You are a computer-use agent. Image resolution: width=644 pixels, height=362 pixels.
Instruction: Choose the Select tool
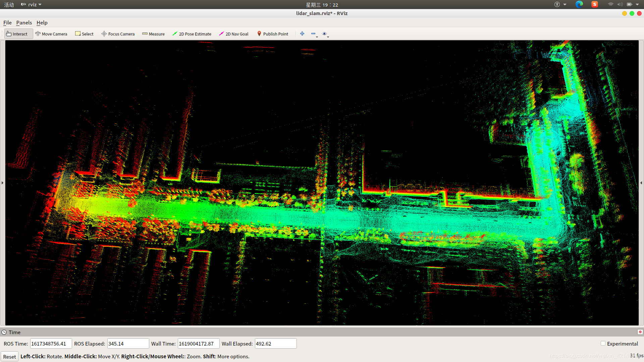84,34
